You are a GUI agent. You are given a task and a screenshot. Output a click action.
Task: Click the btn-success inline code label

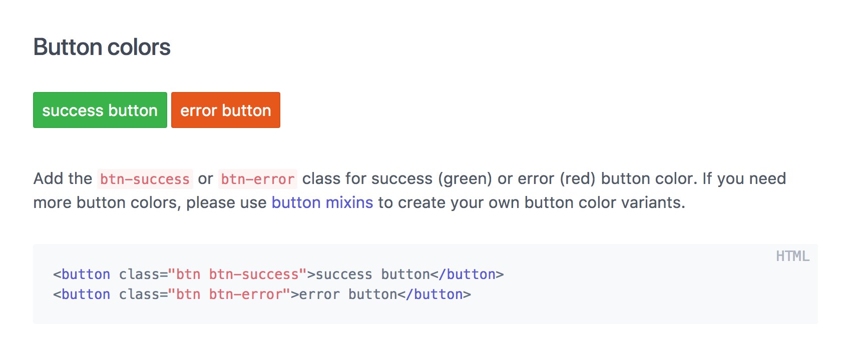click(145, 179)
